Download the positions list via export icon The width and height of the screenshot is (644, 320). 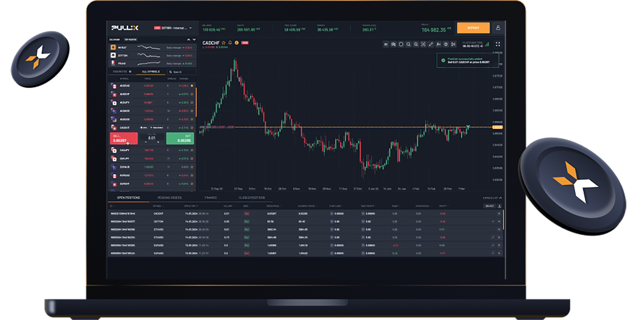499,206
